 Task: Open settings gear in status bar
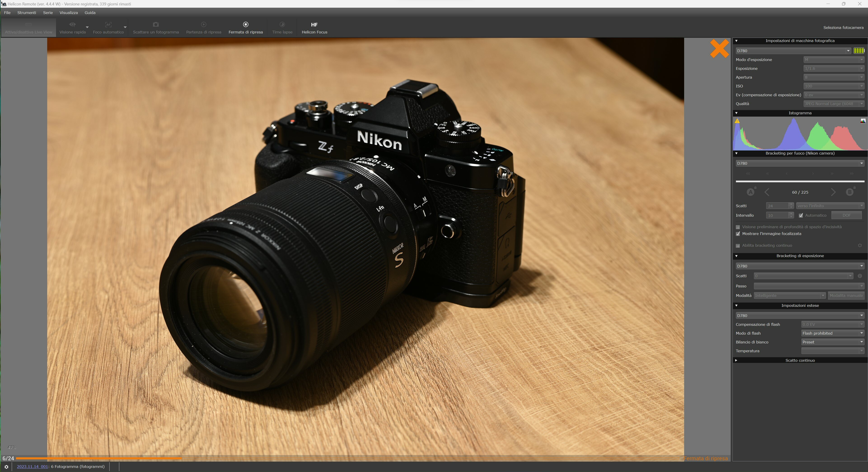pyautogui.click(x=6, y=467)
